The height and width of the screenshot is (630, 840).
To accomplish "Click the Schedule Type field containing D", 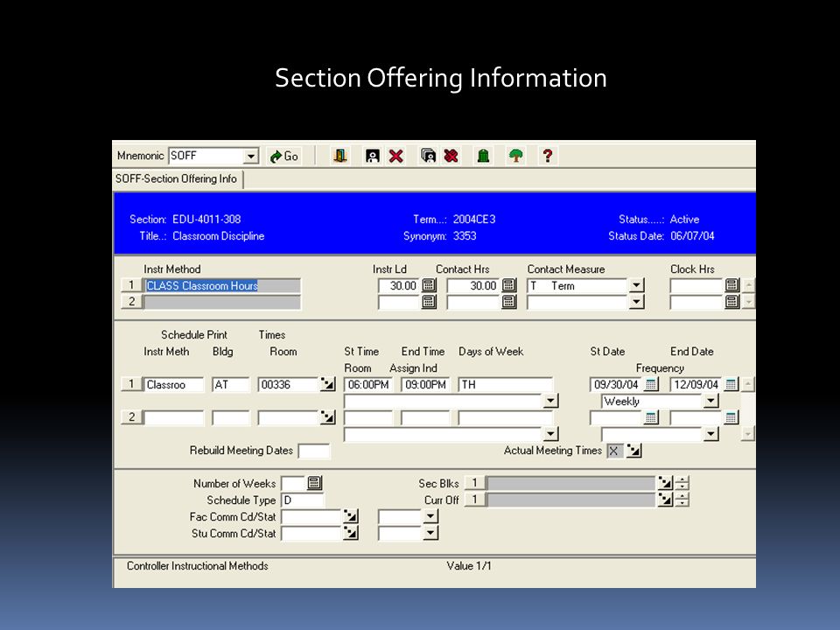I will [303, 500].
